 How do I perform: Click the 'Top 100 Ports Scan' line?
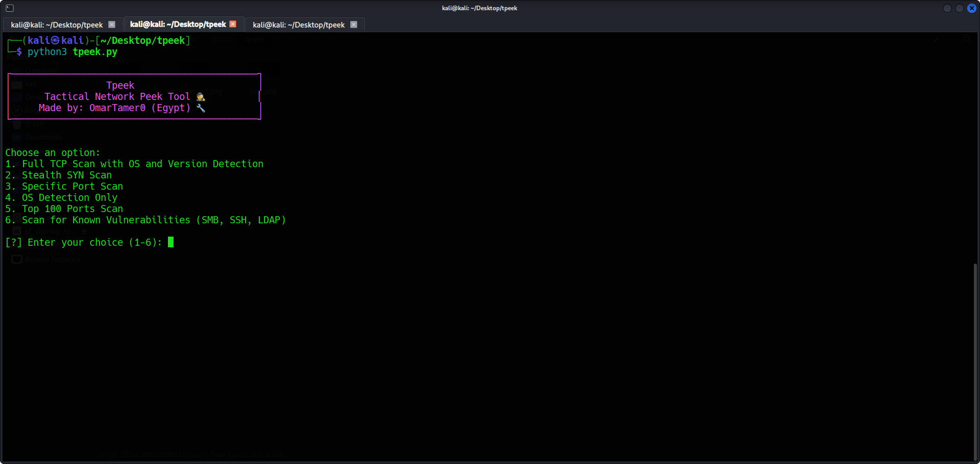point(72,209)
